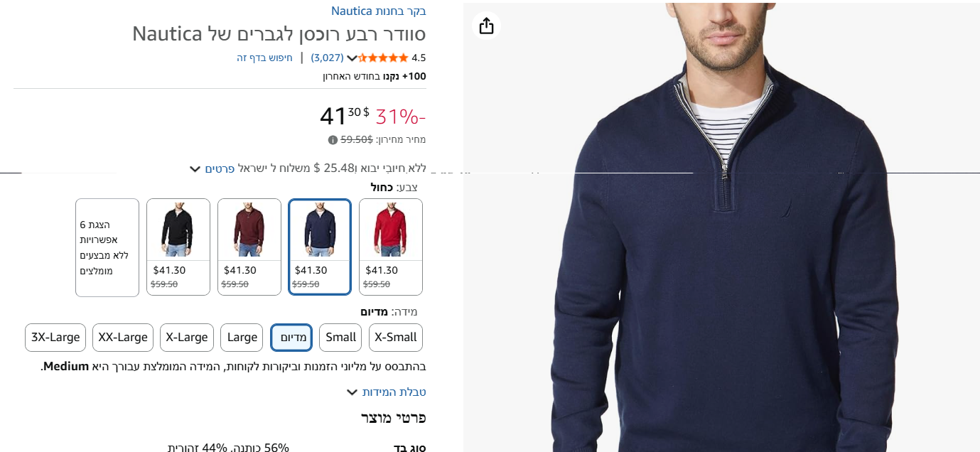Screen dimensions: 980x452
Task: Open the star rating popover arrow
Action: pyautogui.click(x=352, y=58)
